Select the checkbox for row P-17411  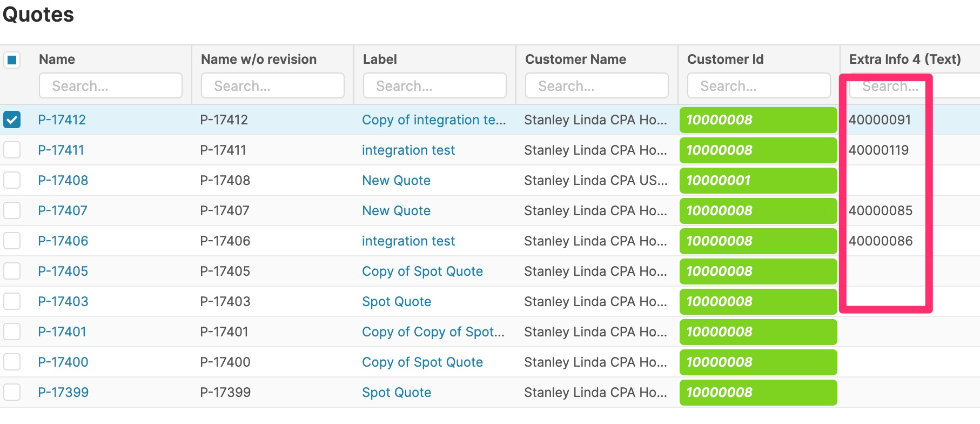(12, 150)
